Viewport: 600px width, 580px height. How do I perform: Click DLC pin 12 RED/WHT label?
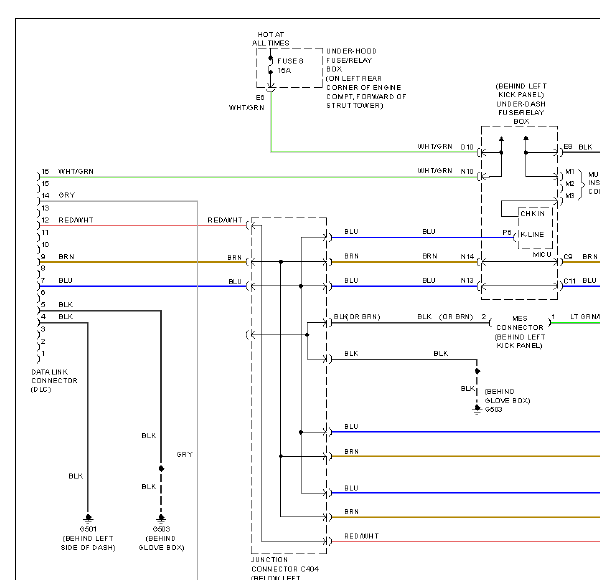(x=76, y=220)
